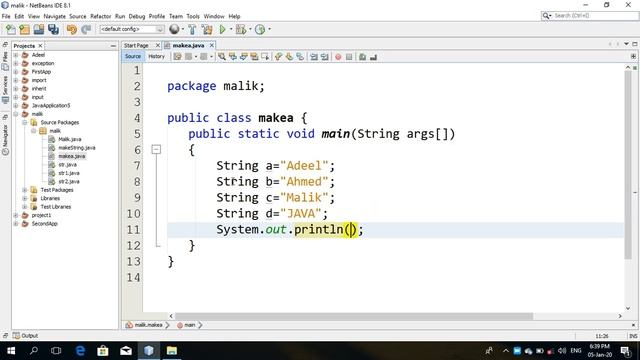Click Previous Bookmark editor icon

pos(278,57)
